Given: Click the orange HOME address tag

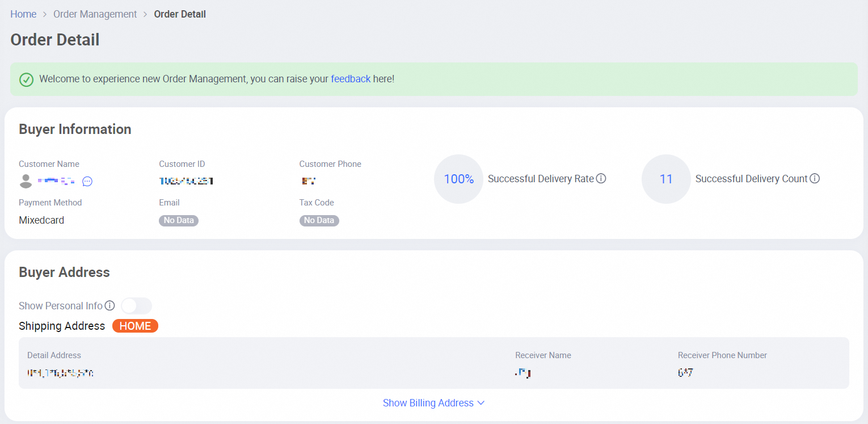Looking at the screenshot, I should (x=135, y=326).
